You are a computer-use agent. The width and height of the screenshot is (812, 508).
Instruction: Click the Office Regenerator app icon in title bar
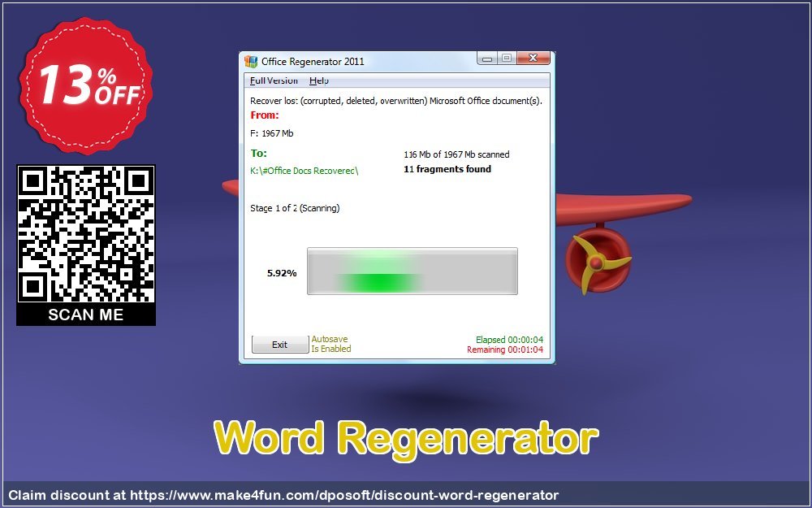pos(251,62)
